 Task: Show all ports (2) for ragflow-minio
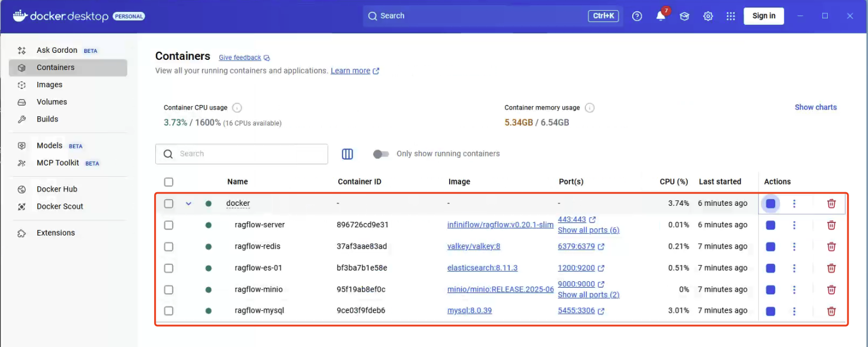pos(588,295)
